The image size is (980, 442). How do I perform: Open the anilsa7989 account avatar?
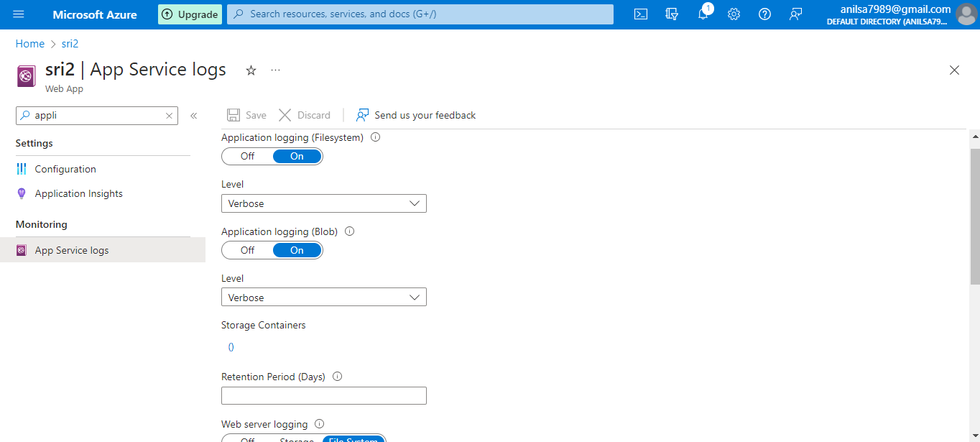click(x=966, y=14)
